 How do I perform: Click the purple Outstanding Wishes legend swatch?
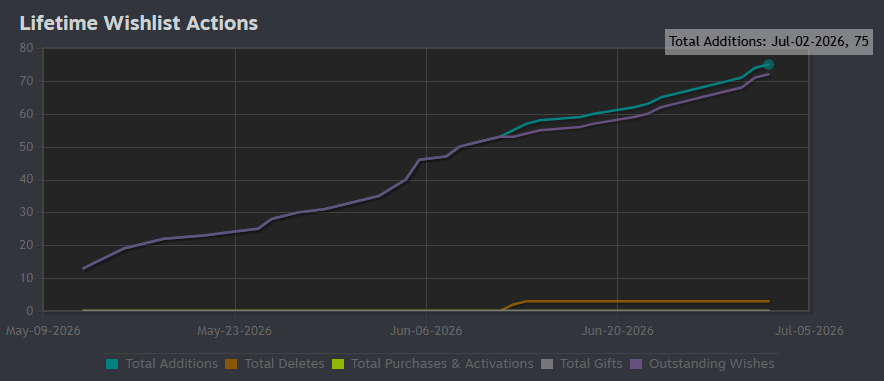(x=636, y=364)
